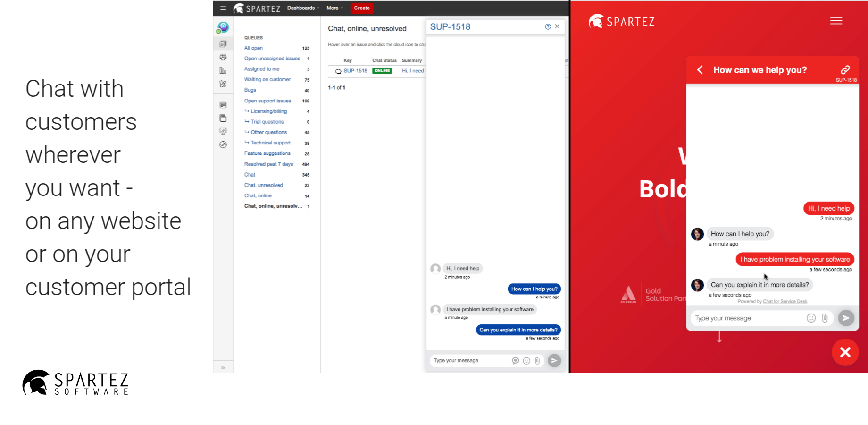Image resolution: width=868 pixels, height=425 pixels.
Task: Click the agent avatar beside 'How can I help you?'
Action: click(x=697, y=234)
